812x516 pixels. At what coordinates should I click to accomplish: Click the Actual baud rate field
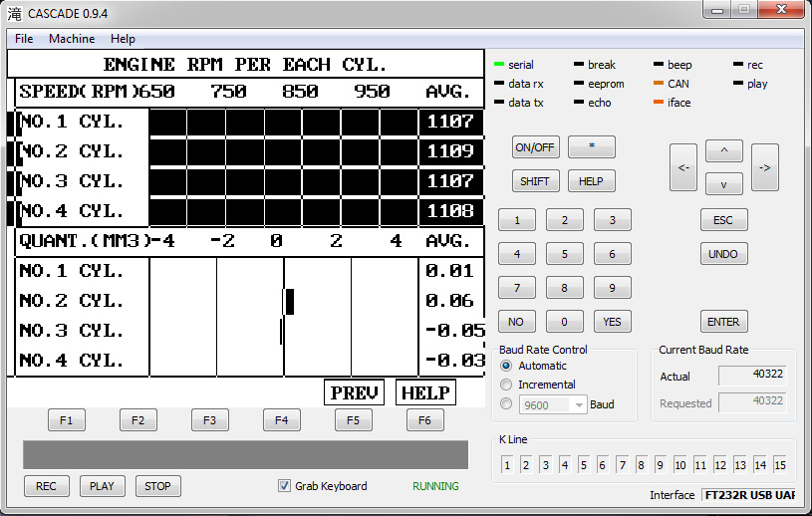[752, 377]
